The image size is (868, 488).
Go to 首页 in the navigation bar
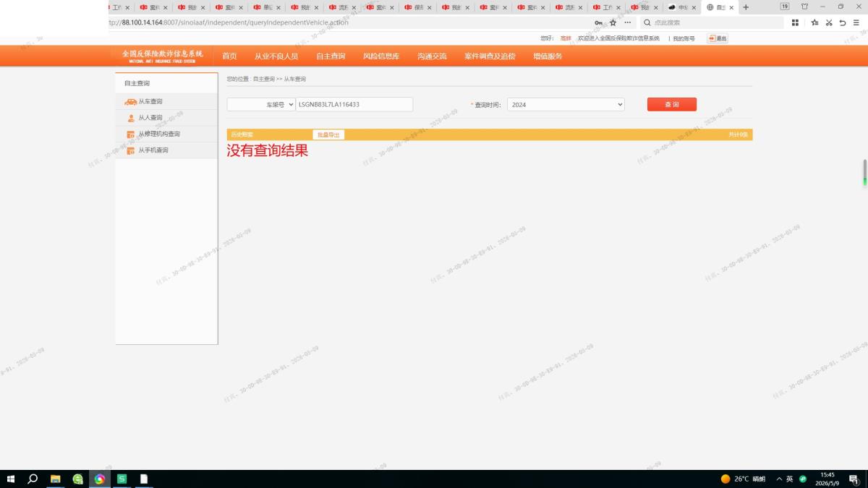(229, 56)
